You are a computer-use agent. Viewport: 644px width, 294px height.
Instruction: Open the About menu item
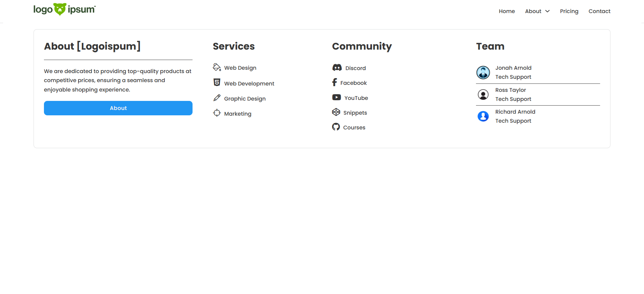533,11
